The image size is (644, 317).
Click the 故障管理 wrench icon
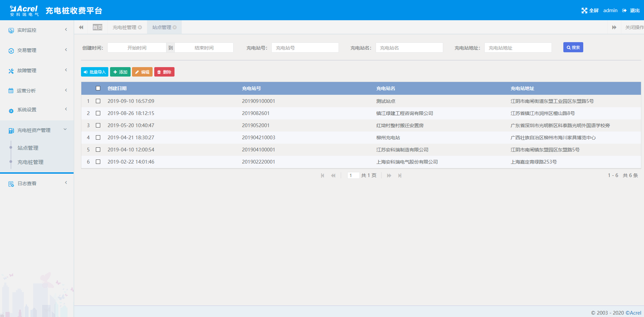11,71
